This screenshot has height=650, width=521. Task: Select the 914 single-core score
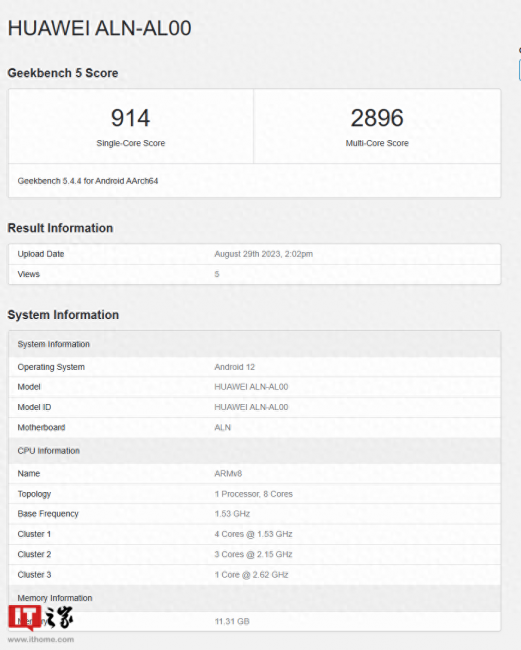131,118
